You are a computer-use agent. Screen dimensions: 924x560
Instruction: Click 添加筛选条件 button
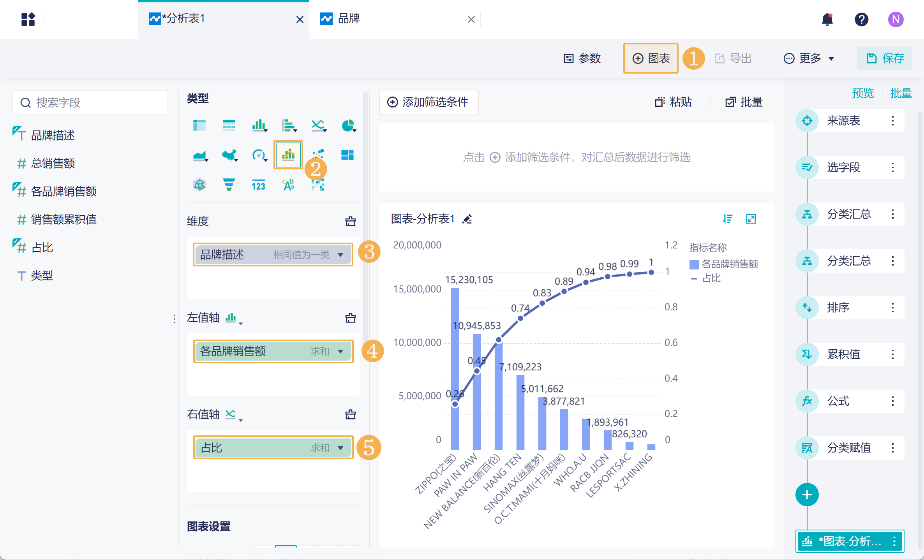428,102
